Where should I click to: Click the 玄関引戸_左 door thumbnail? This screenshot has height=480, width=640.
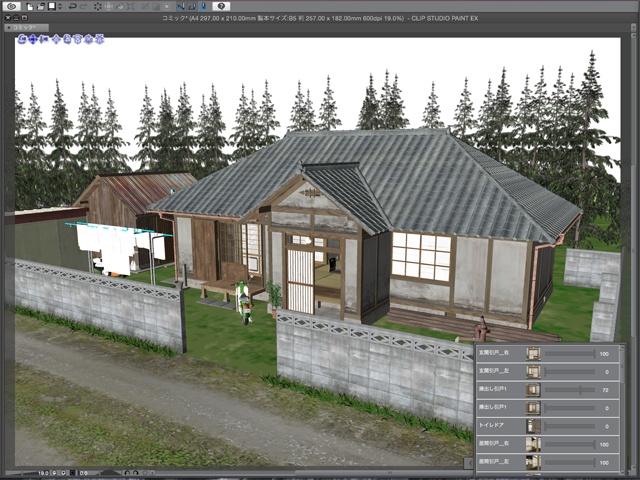533,371
